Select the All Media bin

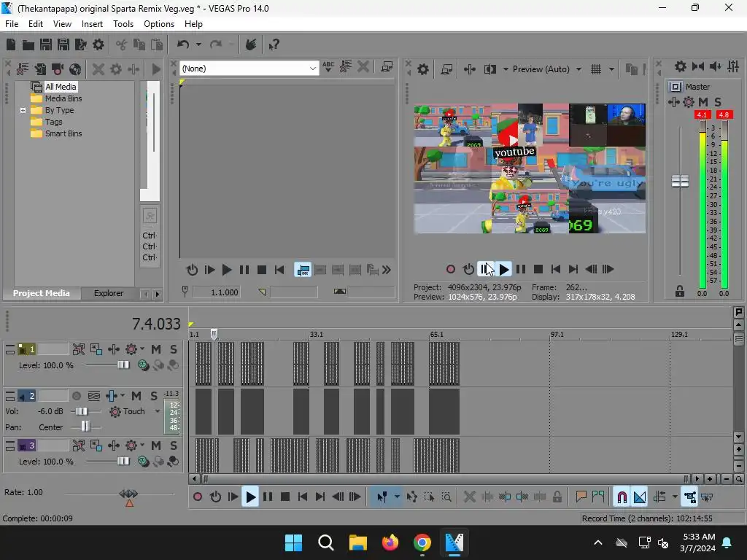point(61,87)
